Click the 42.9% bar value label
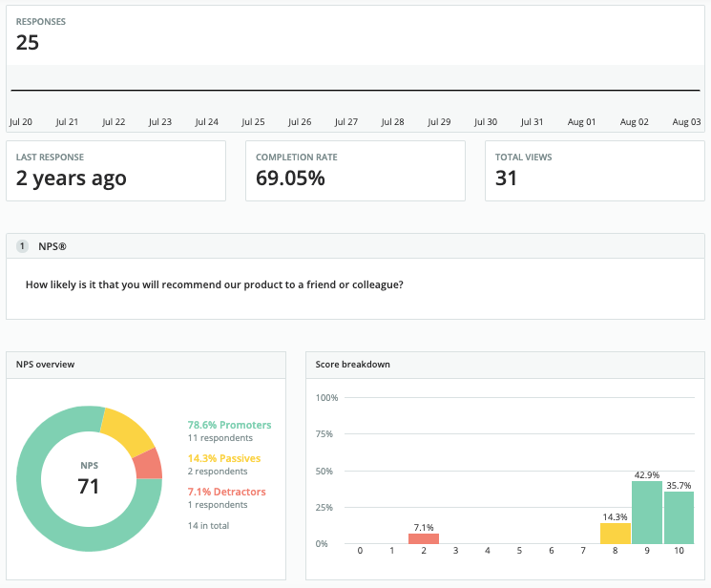 647,475
